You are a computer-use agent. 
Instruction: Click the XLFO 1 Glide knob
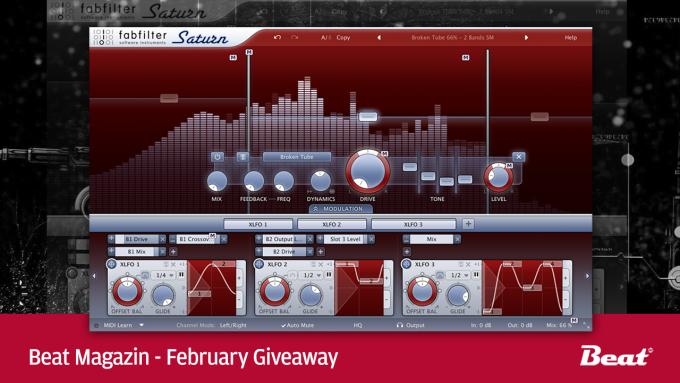pyautogui.click(x=163, y=295)
